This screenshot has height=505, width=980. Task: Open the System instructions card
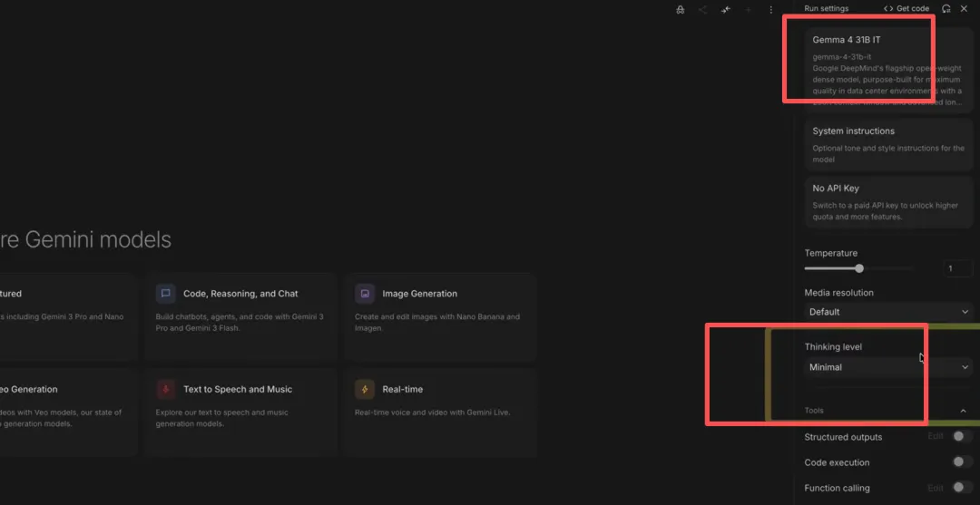888,144
